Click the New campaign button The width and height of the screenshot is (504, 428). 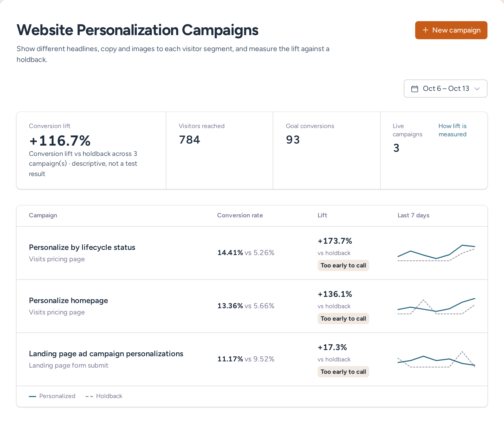pyautogui.click(x=451, y=30)
